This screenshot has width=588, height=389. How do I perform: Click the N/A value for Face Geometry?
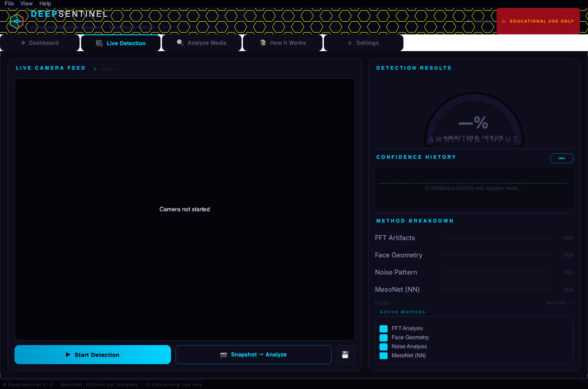[568, 255]
